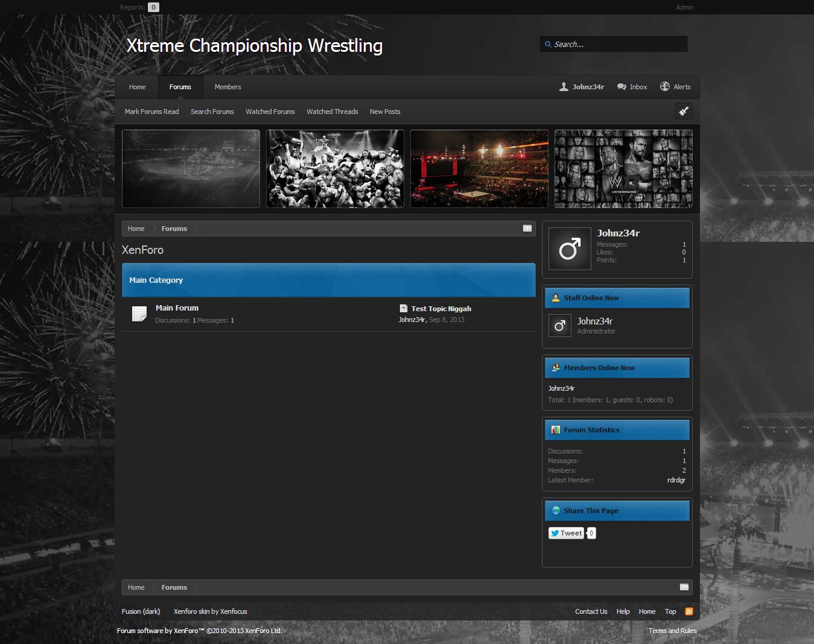Open Johnz34r account menu in navbar
Screen dimensions: 814x644
582,87
